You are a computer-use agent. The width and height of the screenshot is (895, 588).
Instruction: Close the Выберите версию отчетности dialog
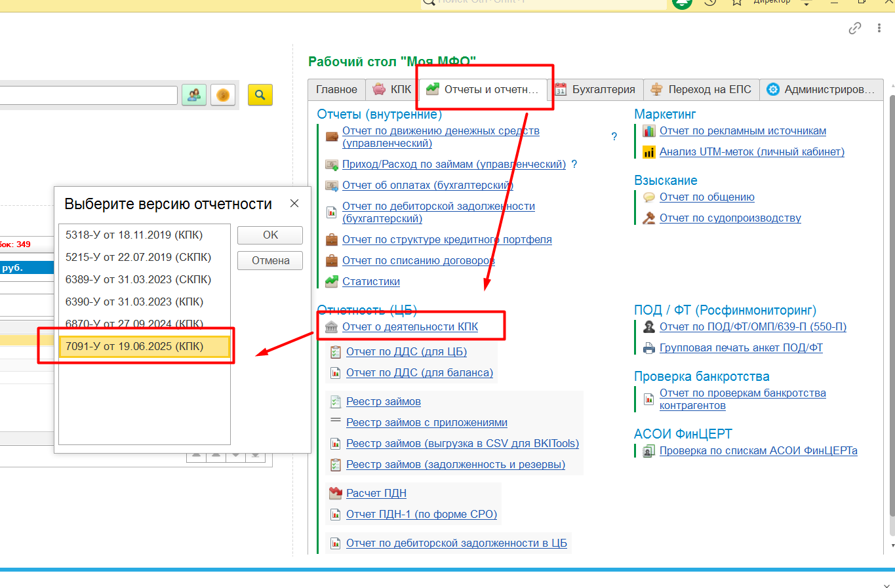pyautogui.click(x=294, y=204)
